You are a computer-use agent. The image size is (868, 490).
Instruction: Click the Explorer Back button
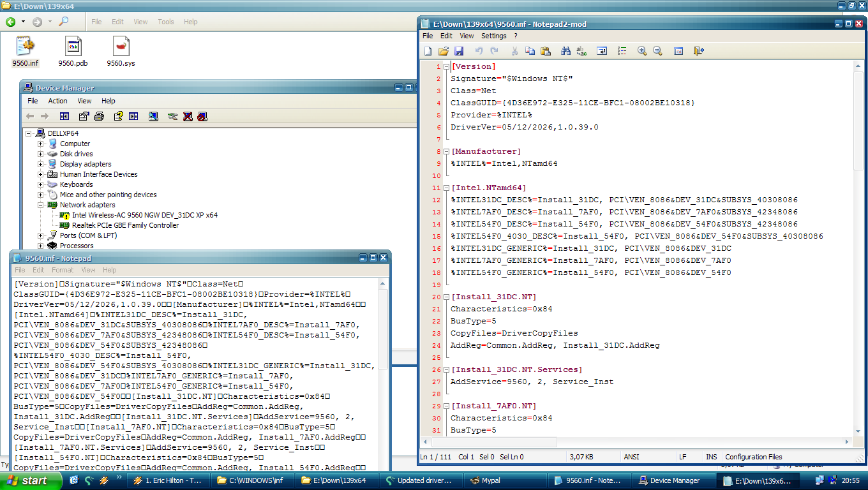[x=11, y=22]
